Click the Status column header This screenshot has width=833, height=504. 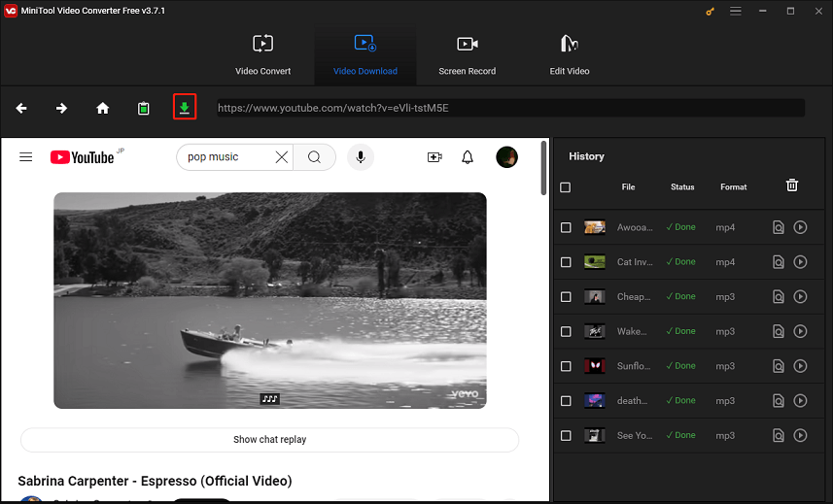(682, 187)
